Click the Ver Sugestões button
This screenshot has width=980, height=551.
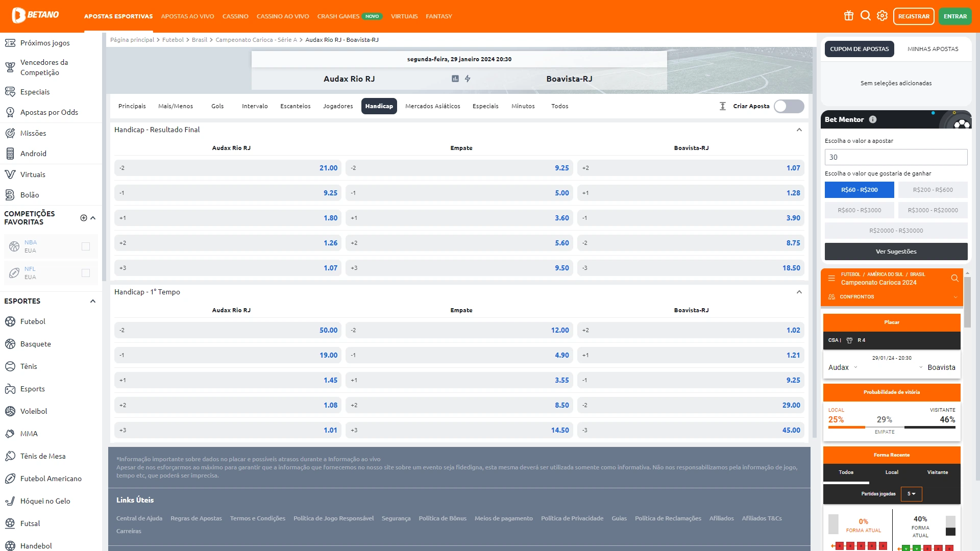click(x=896, y=252)
